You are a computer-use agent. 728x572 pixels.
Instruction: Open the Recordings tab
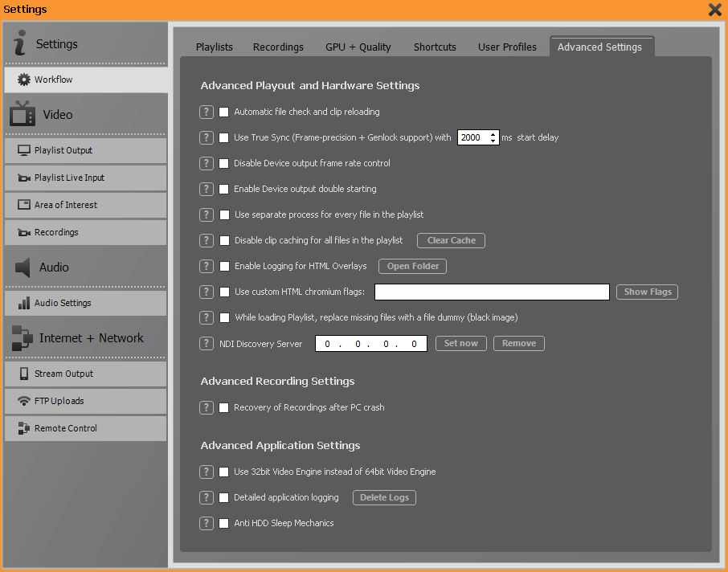pyautogui.click(x=278, y=47)
